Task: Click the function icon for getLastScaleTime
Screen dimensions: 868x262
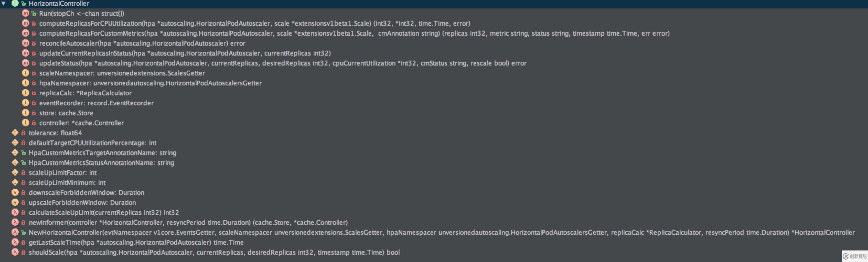Action: (15, 242)
